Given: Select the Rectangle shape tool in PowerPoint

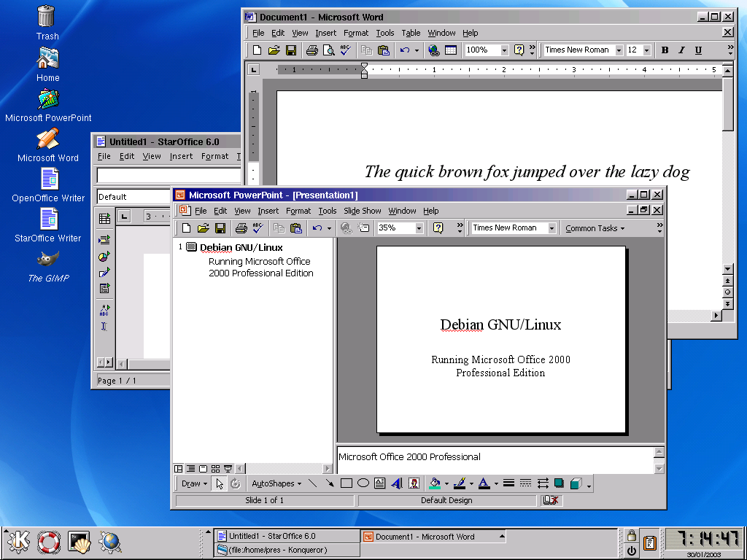Looking at the screenshot, I should [347, 483].
